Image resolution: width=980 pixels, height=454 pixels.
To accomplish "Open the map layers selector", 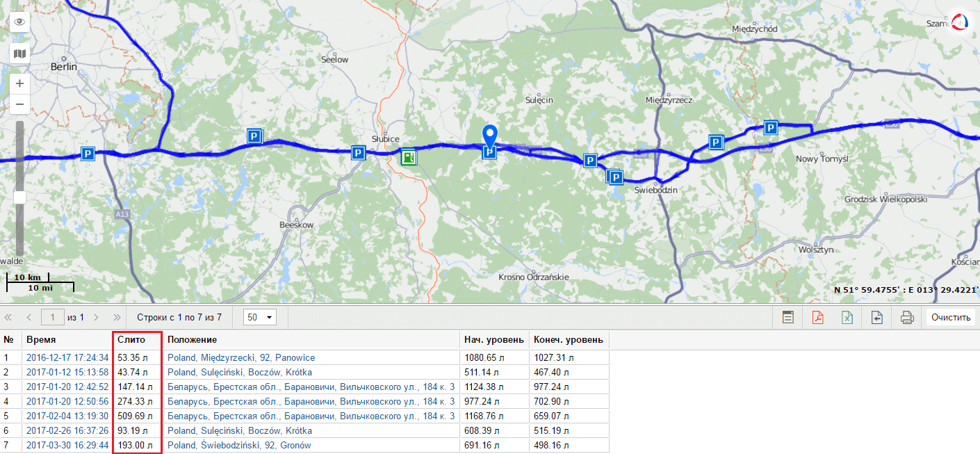I will click(19, 54).
